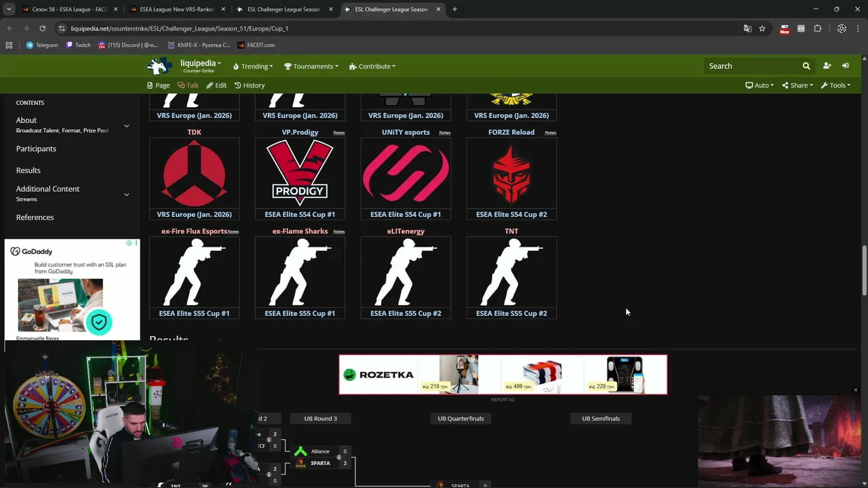This screenshot has height=488, width=868.
Task: Open the History tab
Action: [250, 85]
